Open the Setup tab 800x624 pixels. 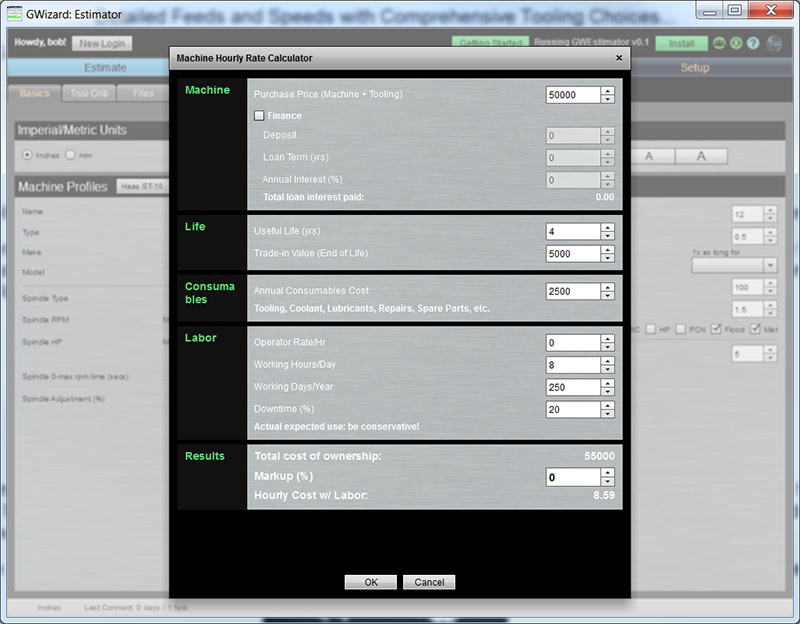694,68
